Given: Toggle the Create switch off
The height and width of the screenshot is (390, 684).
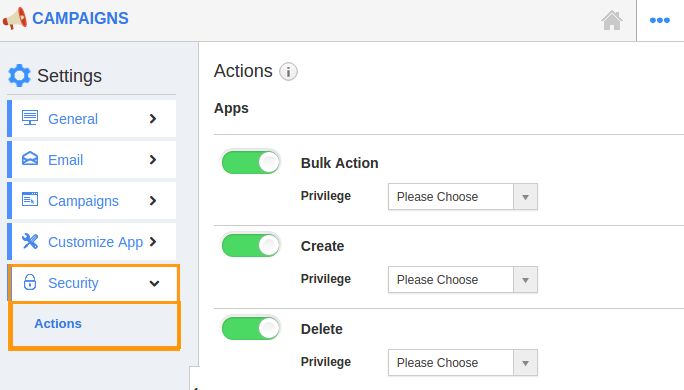Looking at the screenshot, I should 250,245.
